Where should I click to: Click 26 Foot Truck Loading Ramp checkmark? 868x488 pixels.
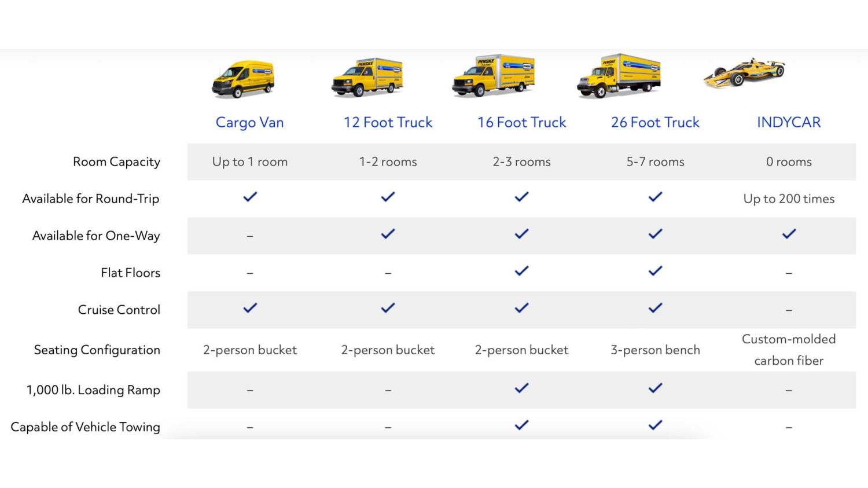click(655, 388)
